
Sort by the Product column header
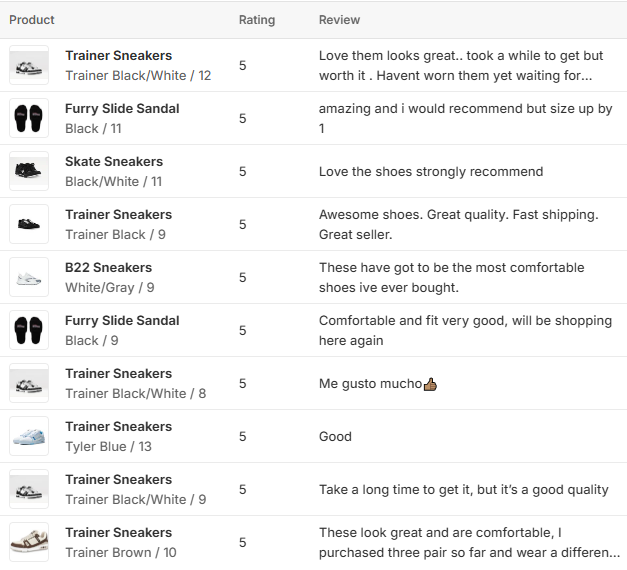[32, 20]
